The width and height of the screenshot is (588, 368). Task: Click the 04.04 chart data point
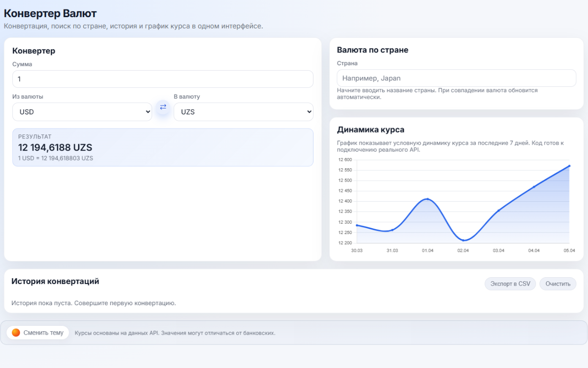tap(534, 186)
